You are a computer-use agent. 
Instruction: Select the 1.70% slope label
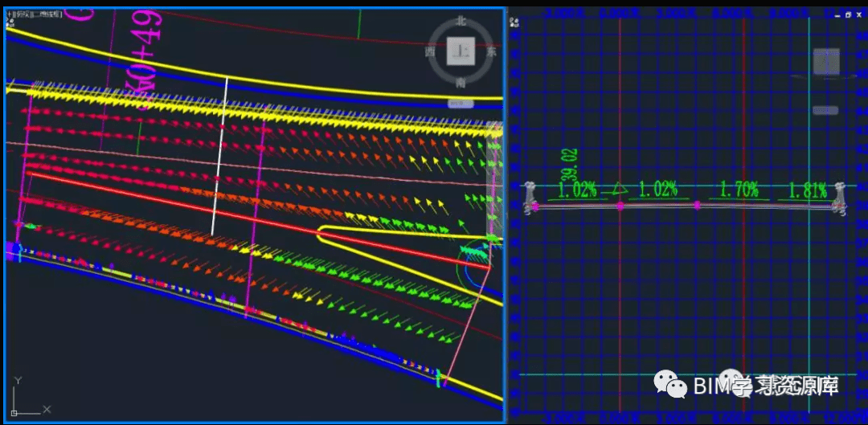point(740,191)
